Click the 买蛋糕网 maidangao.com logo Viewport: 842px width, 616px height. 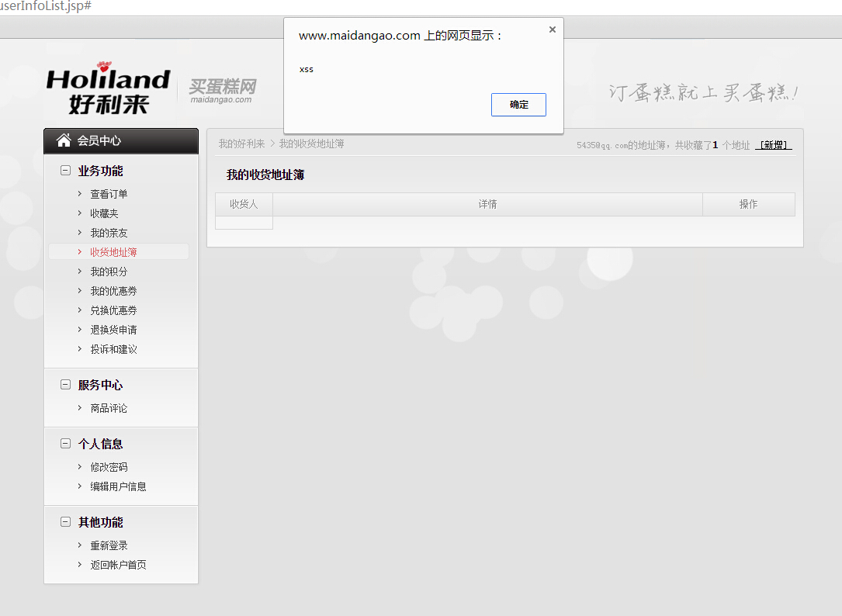[222, 91]
